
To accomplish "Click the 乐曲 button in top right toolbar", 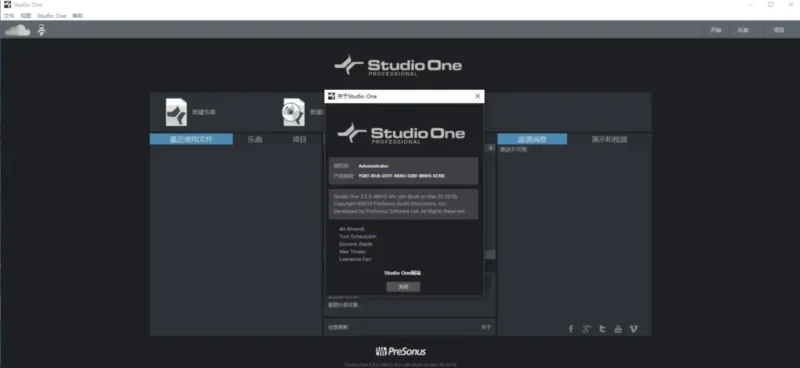I will pos(742,30).
